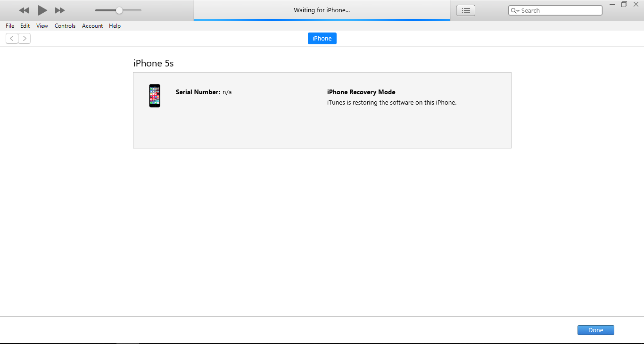The image size is (644, 344).
Task: Adjust the volume slider knob
Action: (119, 10)
